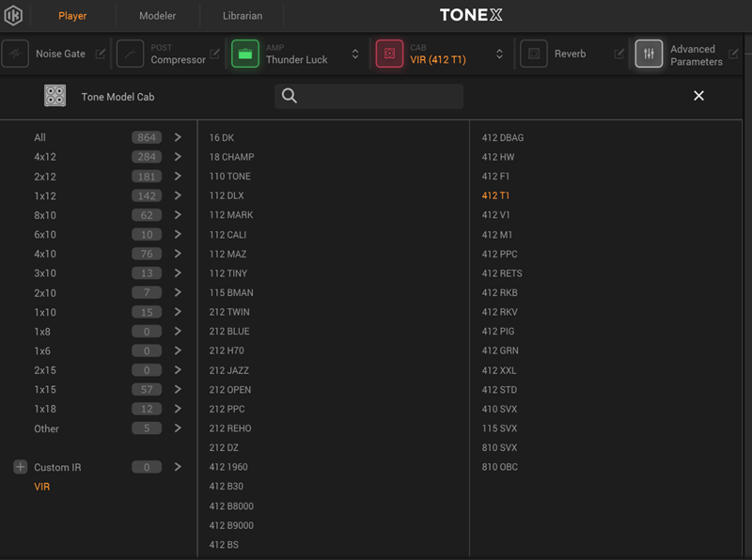This screenshot has height=560, width=752.
Task: Choose the 810 OBC cabinet
Action: 500,467
